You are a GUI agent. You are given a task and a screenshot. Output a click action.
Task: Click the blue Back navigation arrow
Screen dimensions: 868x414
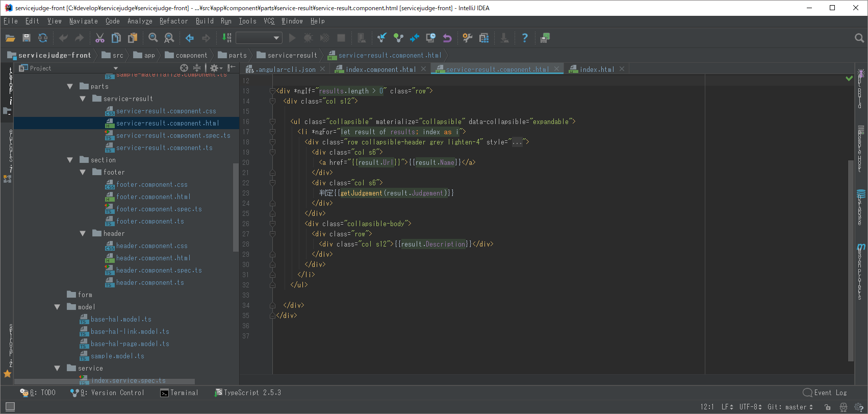click(x=190, y=38)
